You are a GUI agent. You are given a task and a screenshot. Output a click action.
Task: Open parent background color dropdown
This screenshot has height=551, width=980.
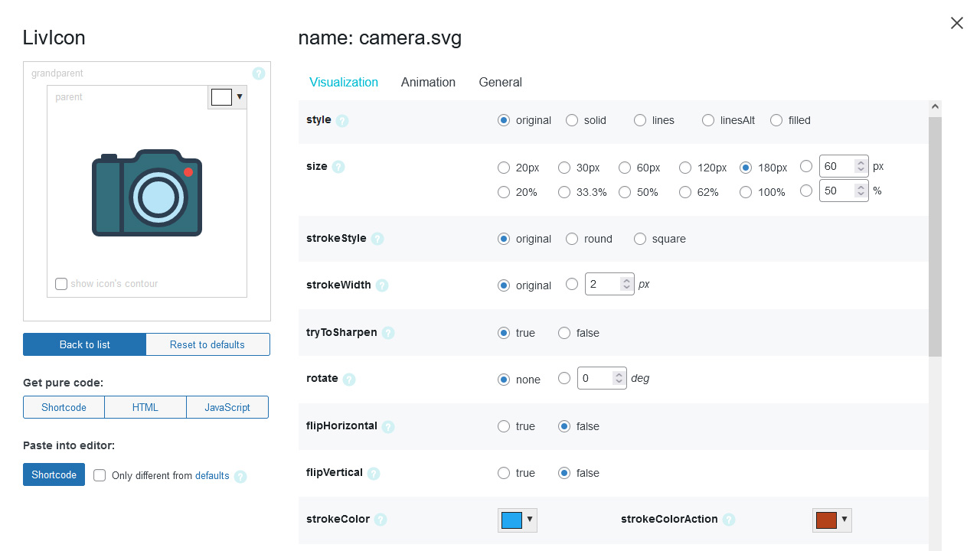pyautogui.click(x=227, y=97)
